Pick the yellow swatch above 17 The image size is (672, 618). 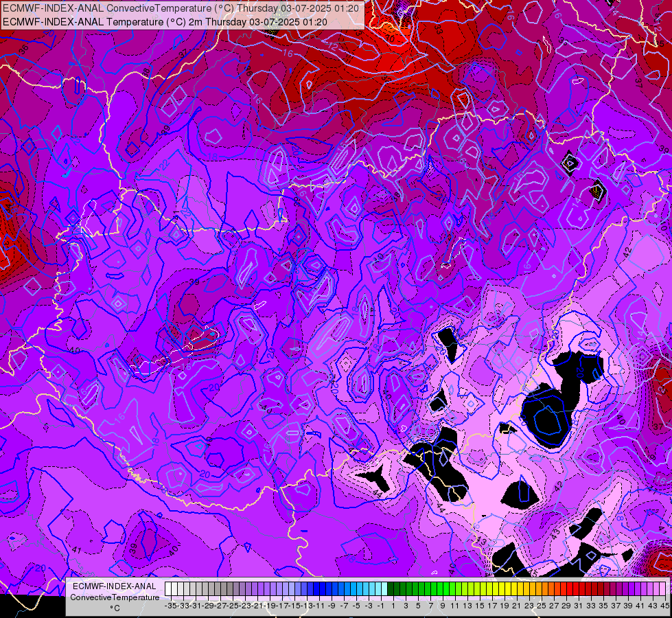click(490, 588)
